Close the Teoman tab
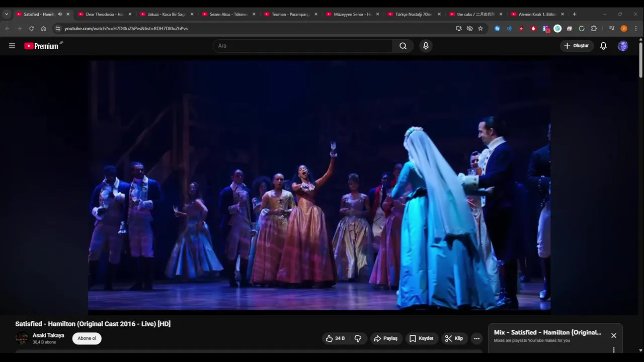The width and height of the screenshot is (644, 362). click(x=316, y=14)
